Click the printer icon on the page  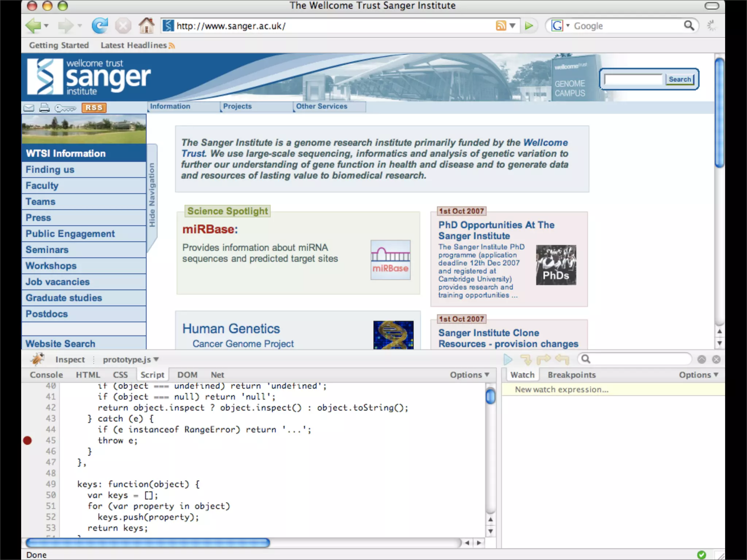click(x=44, y=108)
